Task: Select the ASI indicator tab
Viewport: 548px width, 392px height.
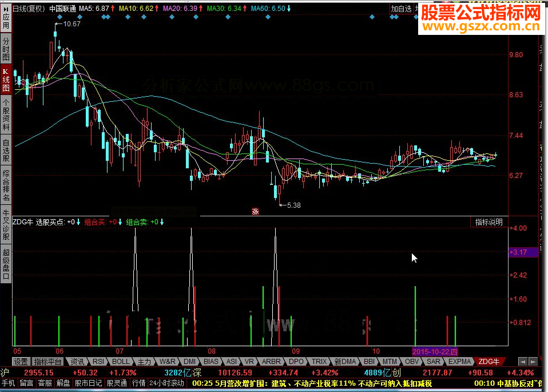Action: [231, 362]
